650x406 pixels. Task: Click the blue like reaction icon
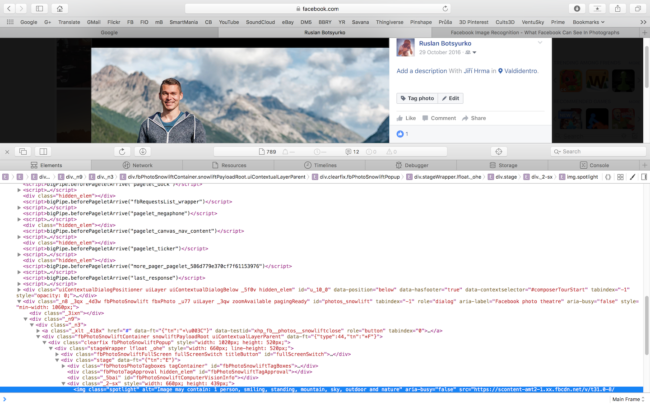pos(400,134)
